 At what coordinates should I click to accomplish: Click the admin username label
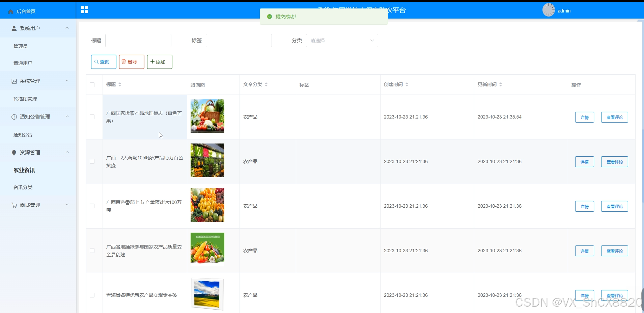click(564, 11)
